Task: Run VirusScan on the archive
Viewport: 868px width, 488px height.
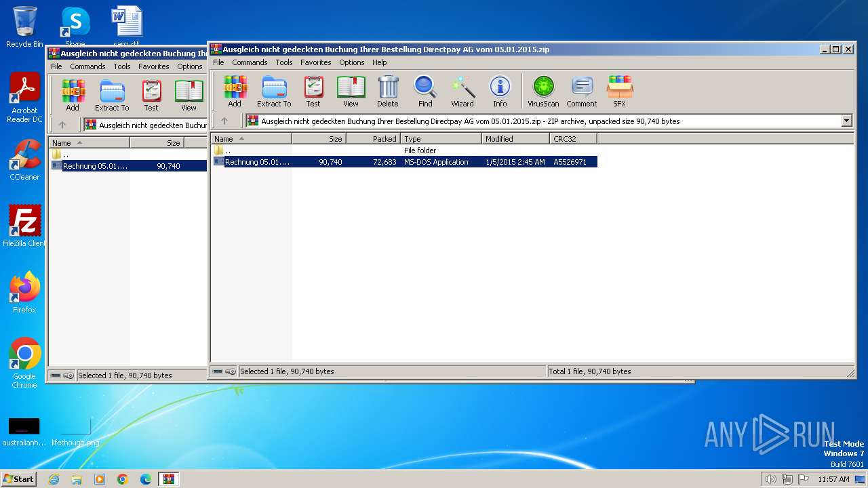Action: [x=543, y=91]
